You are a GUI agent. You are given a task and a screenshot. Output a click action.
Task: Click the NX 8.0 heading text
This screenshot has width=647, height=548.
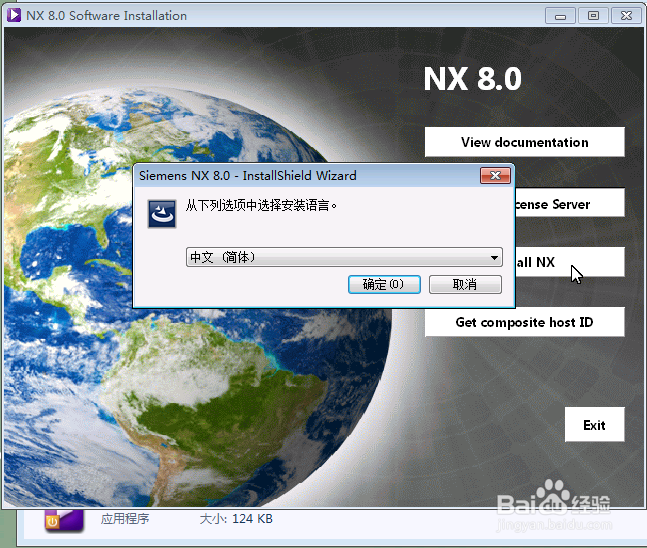pyautogui.click(x=473, y=79)
